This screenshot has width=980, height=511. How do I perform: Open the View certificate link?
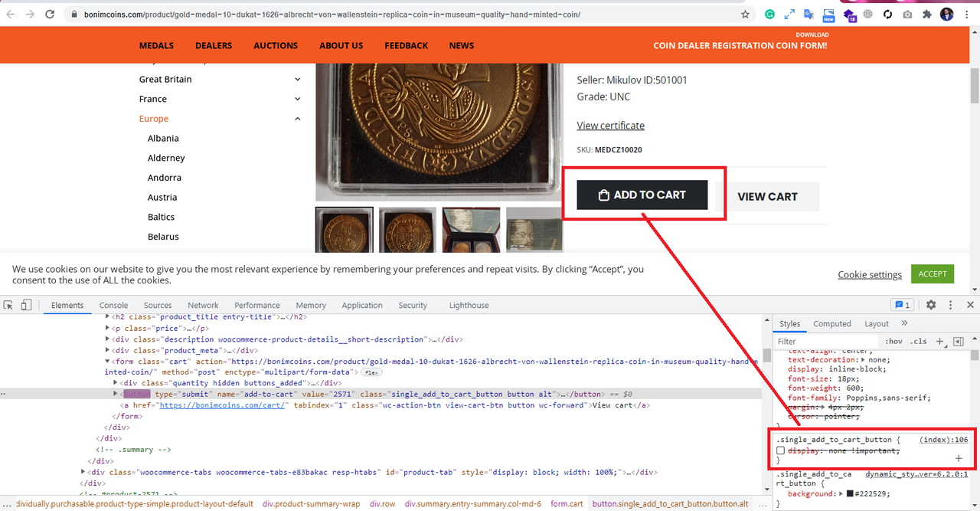[x=610, y=126]
